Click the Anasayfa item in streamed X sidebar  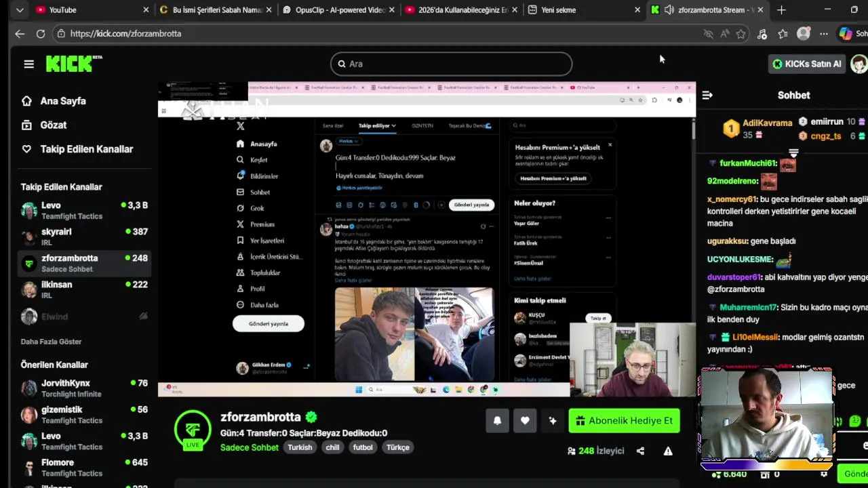257,144
